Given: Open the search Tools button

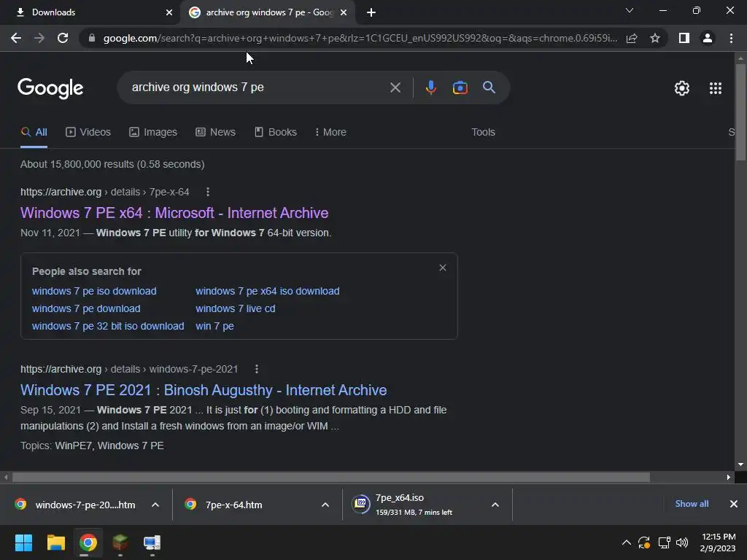Looking at the screenshot, I should click(483, 132).
